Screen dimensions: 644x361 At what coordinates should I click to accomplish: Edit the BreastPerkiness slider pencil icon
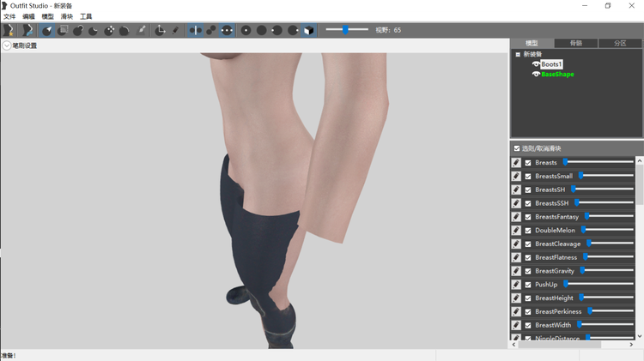(x=516, y=312)
